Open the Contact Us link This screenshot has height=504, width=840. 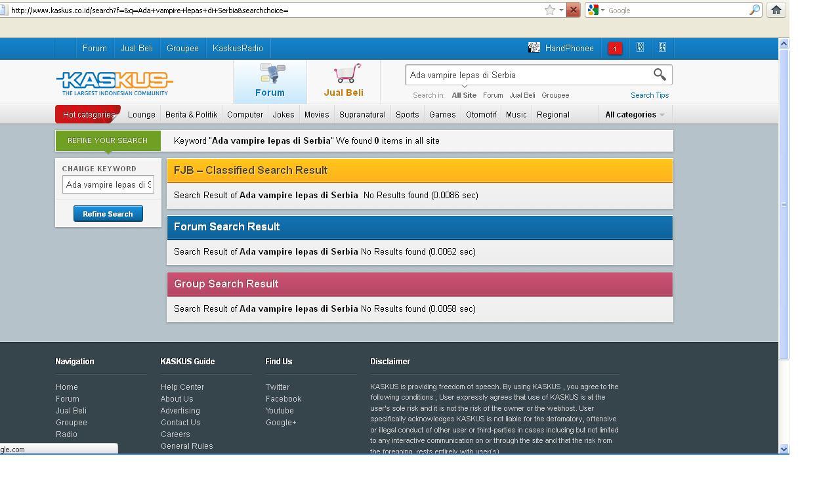coord(180,423)
